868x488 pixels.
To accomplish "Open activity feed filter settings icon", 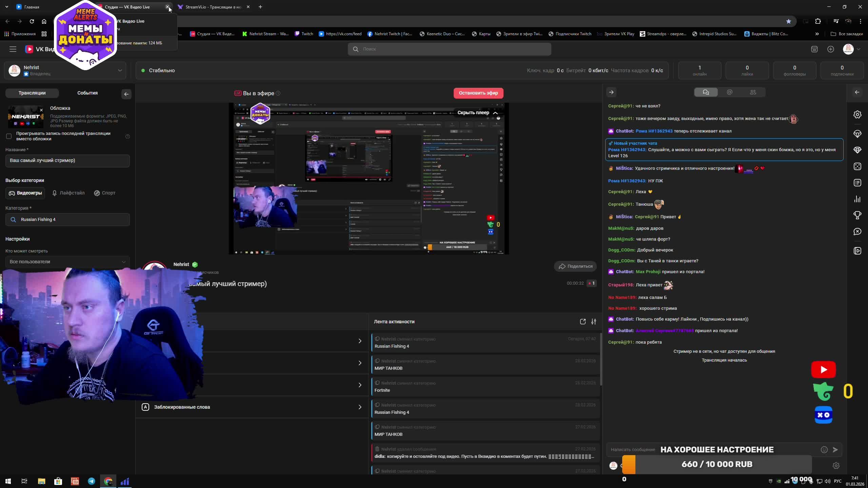I will click(593, 322).
